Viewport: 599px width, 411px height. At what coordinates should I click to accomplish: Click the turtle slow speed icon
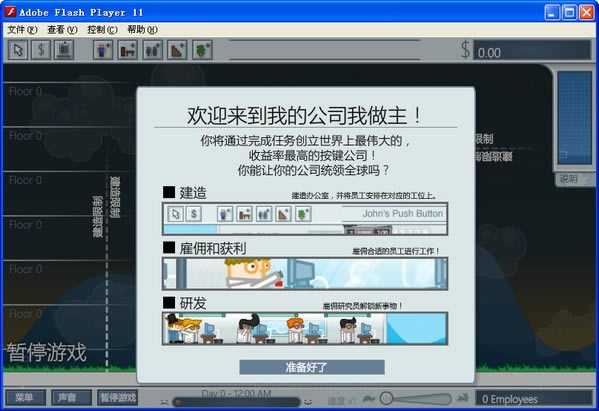369,399
